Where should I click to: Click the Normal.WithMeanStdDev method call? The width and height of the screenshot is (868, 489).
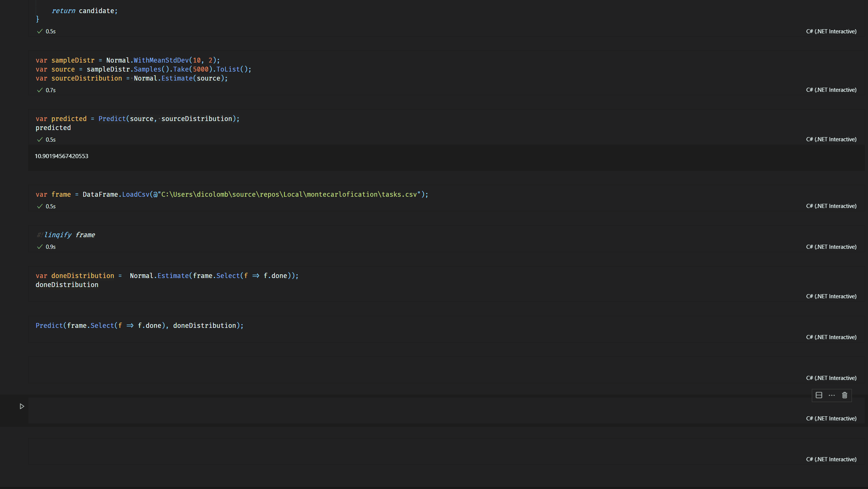click(161, 60)
